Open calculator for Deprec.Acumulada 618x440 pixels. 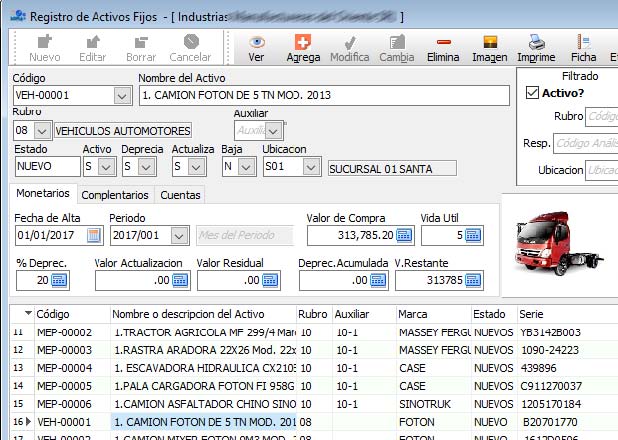tap(378, 280)
